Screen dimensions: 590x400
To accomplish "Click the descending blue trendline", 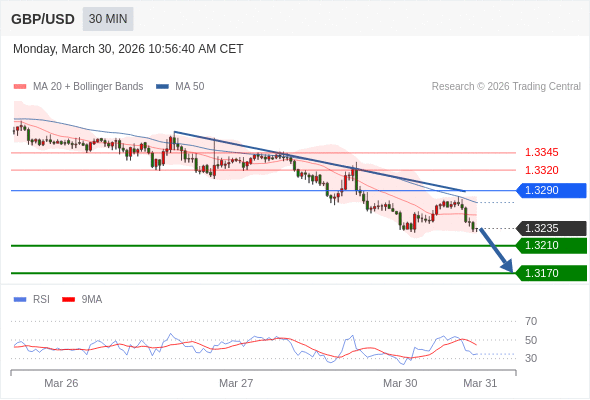I will (x=320, y=161).
